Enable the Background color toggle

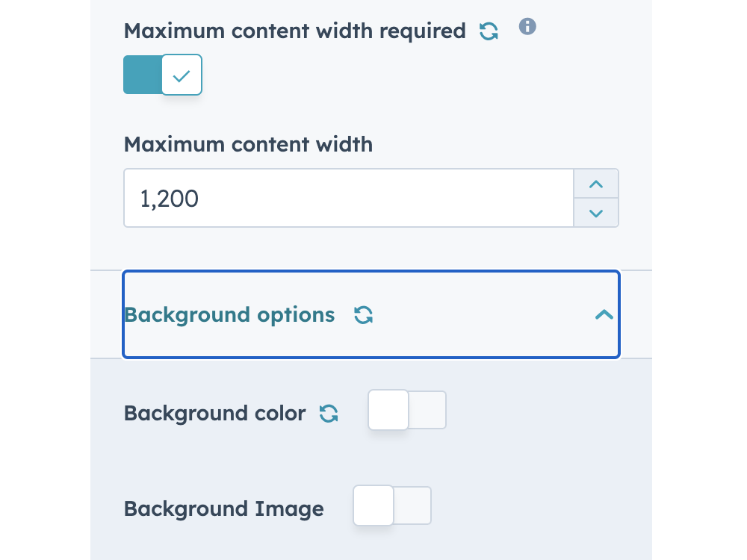point(406,409)
